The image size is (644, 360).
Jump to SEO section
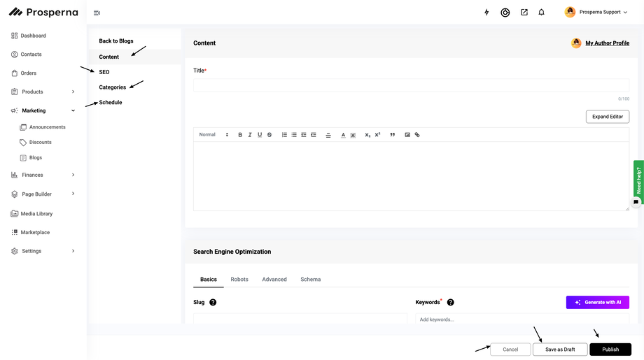104,72
